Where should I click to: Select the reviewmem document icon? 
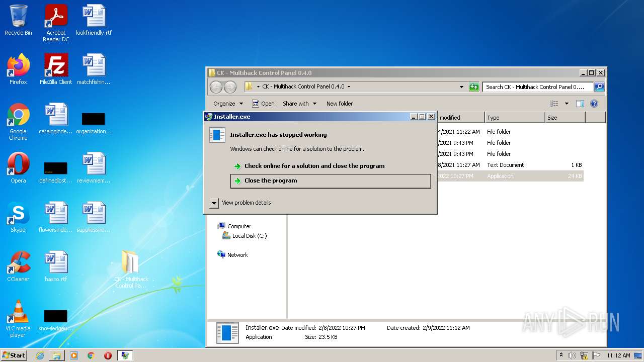point(94,168)
